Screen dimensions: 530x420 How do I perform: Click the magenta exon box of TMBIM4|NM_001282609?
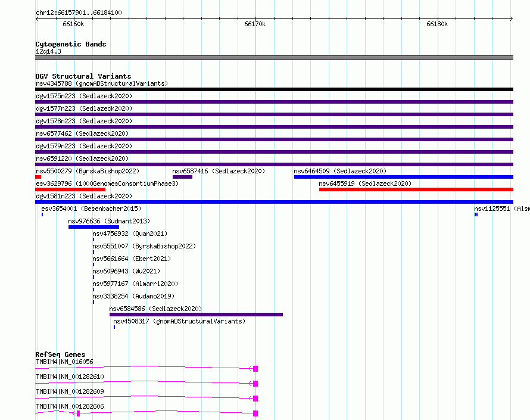pos(255,399)
